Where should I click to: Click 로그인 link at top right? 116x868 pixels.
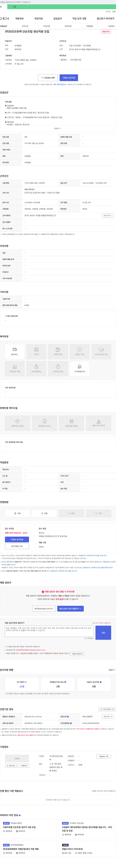[x=108, y=11]
